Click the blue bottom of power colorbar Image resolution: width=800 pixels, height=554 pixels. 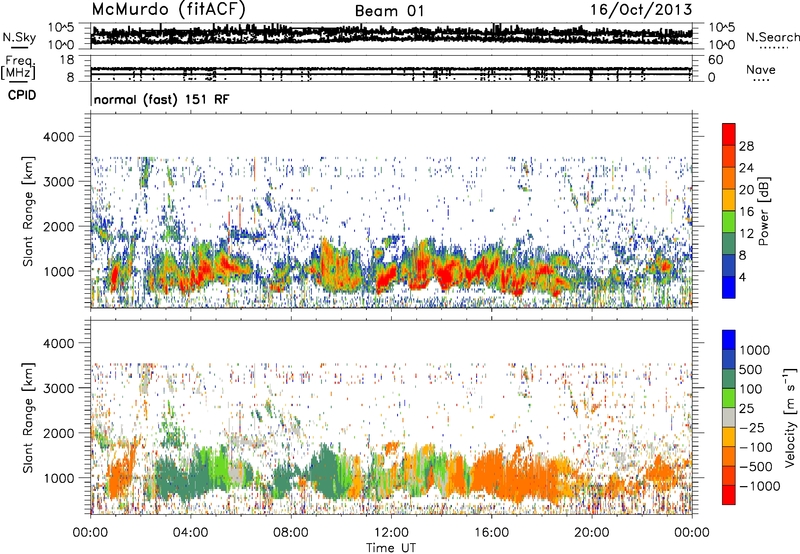click(729, 287)
